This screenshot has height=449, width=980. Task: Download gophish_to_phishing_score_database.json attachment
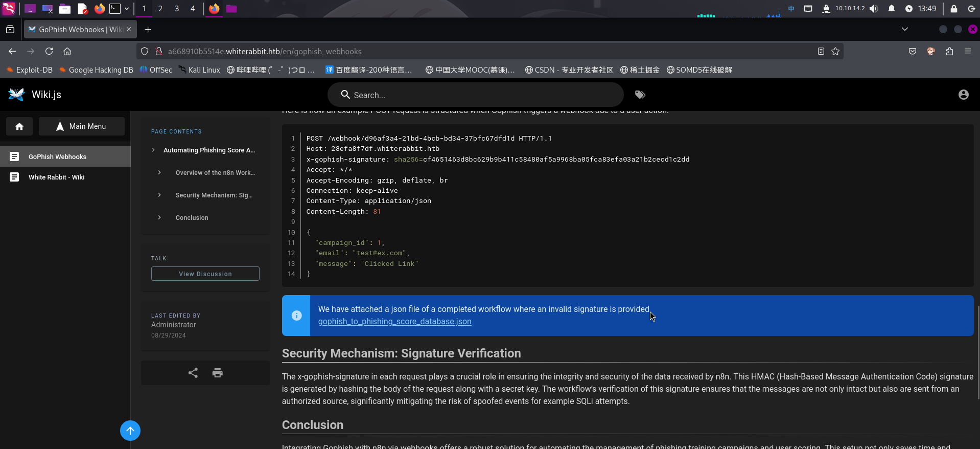[395, 321]
